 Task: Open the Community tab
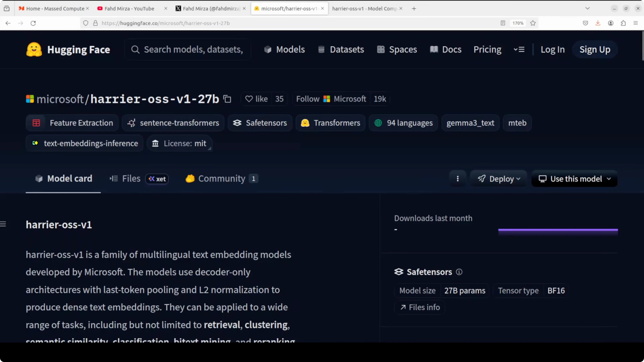tap(222, 179)
